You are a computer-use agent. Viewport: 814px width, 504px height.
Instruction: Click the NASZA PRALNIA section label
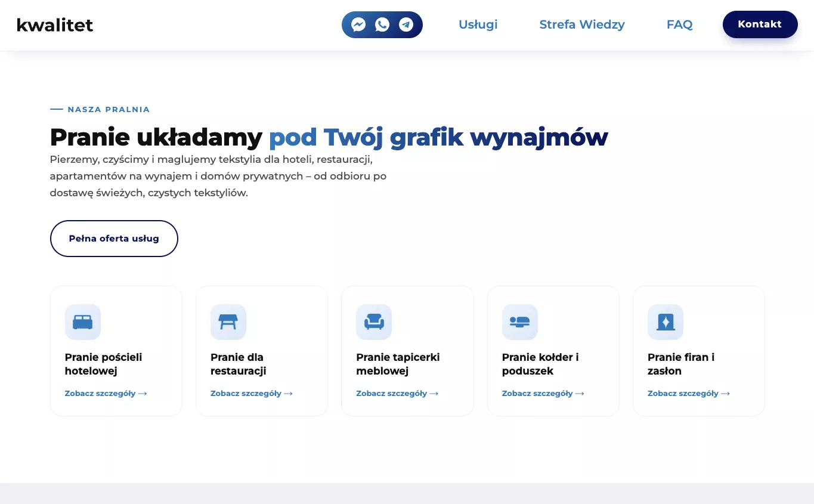tap(109, 110)
